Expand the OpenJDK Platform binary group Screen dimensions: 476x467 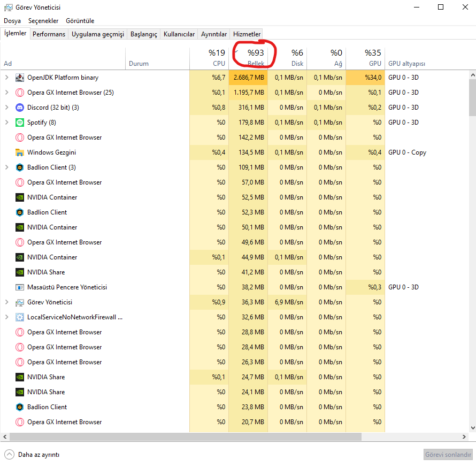click(6, 78)
